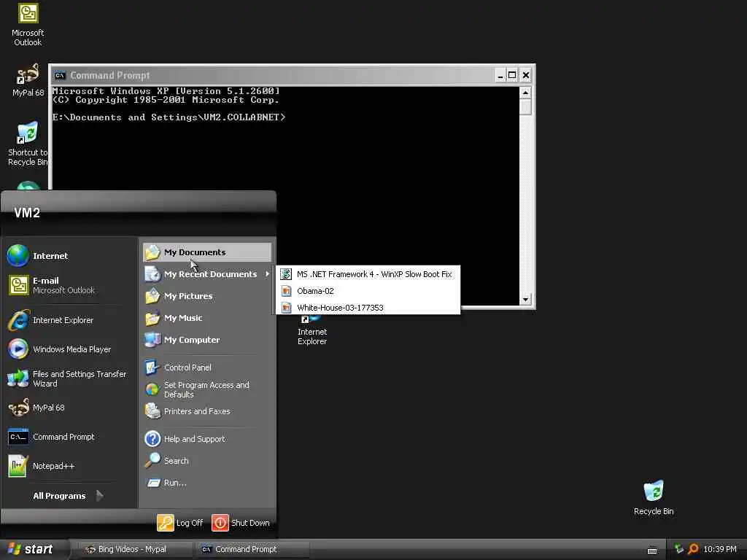Select the Recycle Bin desktop icon
Image resolution: width=747 pixels, height=560 pixels.
tap(654, 497)
